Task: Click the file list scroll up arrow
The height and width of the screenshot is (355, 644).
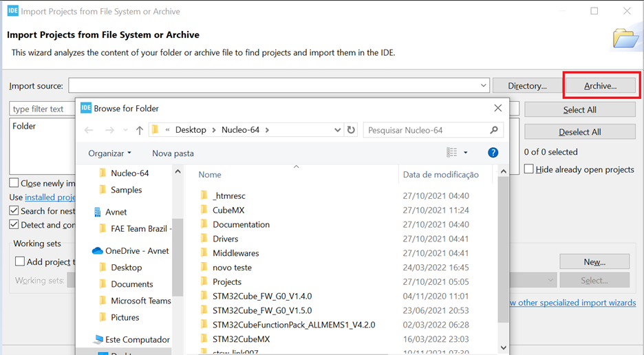Action: click(504, 171)
